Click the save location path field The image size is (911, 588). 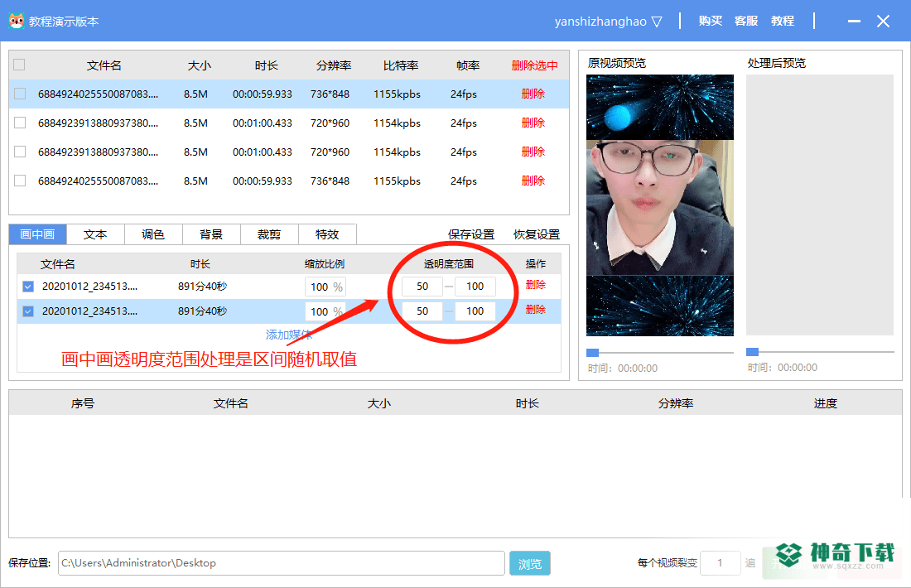(x=282, y=563)
